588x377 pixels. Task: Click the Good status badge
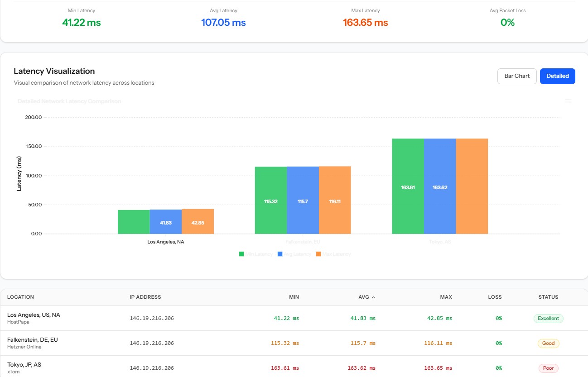coord(549,343)
